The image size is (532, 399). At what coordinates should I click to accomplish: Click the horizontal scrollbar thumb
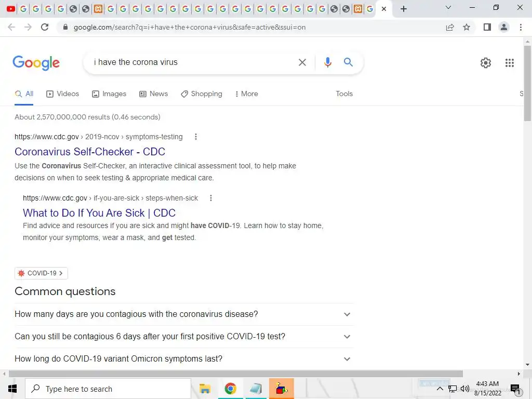coord(236,374)
